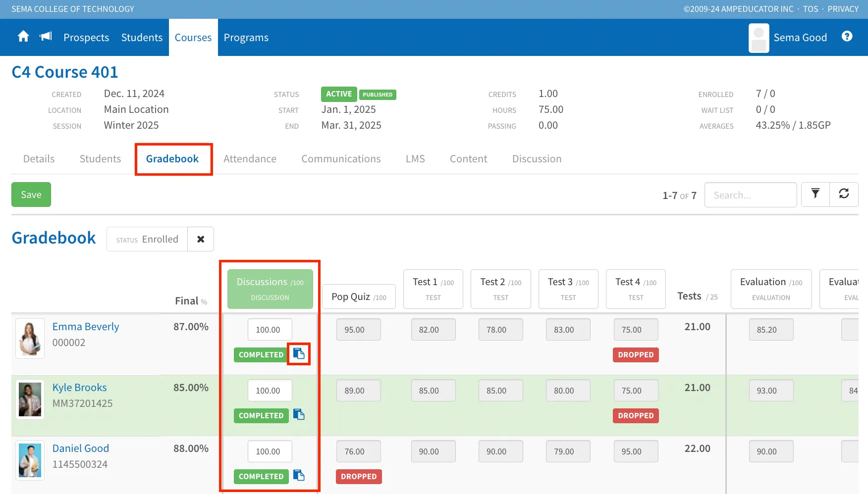Open Kyle Brooks's discussion submission icon
The height and width of the screenshot is (494, 868).
(299, 414)
